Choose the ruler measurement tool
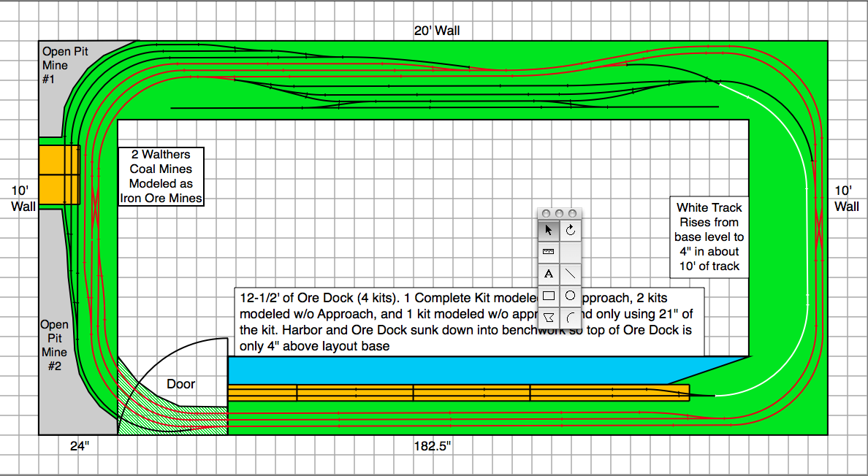Image resolution: width=868 pixels, height=476 pixels. (x=549, y=253)
